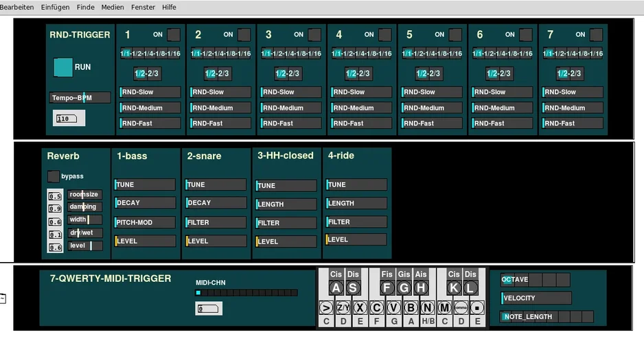644x343 pixels.
Task: Switch on the ON toggle for channel 7
Action: click(596, 35)
